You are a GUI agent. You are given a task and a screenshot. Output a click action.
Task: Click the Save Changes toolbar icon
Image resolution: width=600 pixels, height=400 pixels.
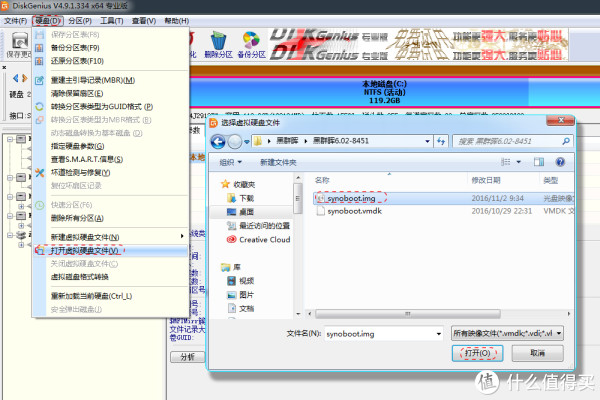18,45
